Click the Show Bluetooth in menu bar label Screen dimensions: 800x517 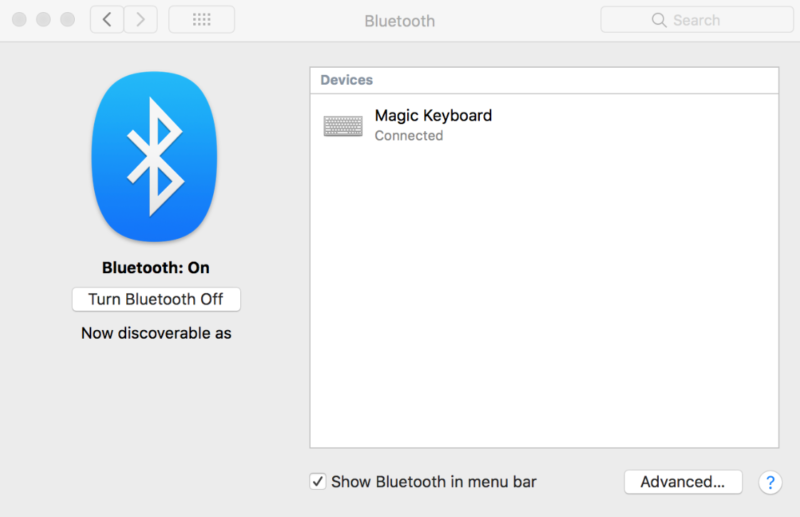pyautogui.click(x=433, y=482)
